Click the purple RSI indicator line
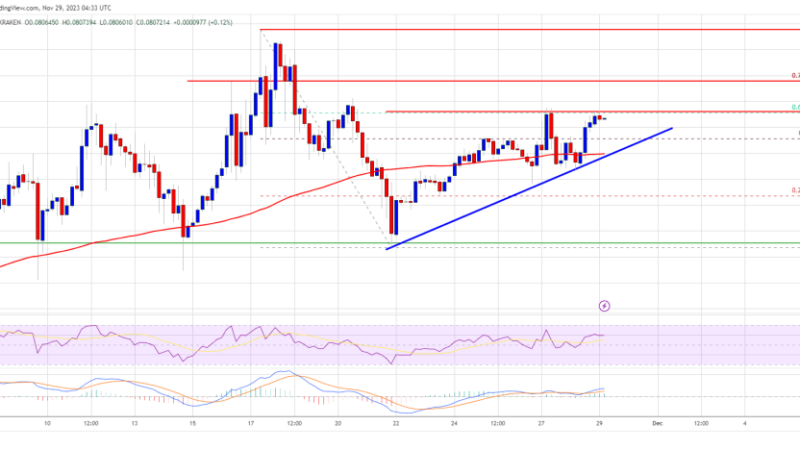The height and width of the screenshot is (450, 800). [x=302, y=343]
